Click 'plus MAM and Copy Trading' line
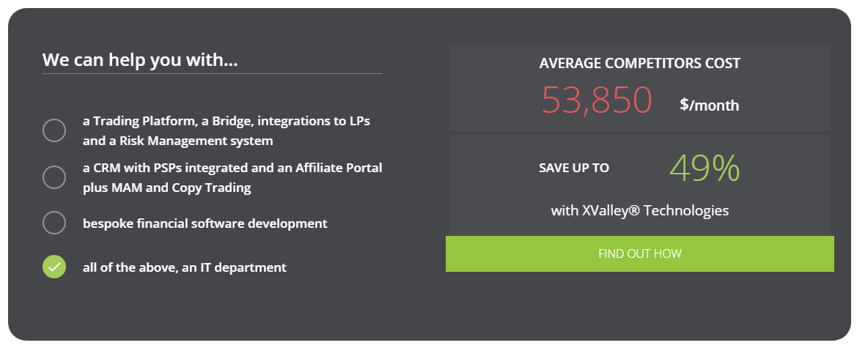Screen dimensions: 868x348 [166, 188]
